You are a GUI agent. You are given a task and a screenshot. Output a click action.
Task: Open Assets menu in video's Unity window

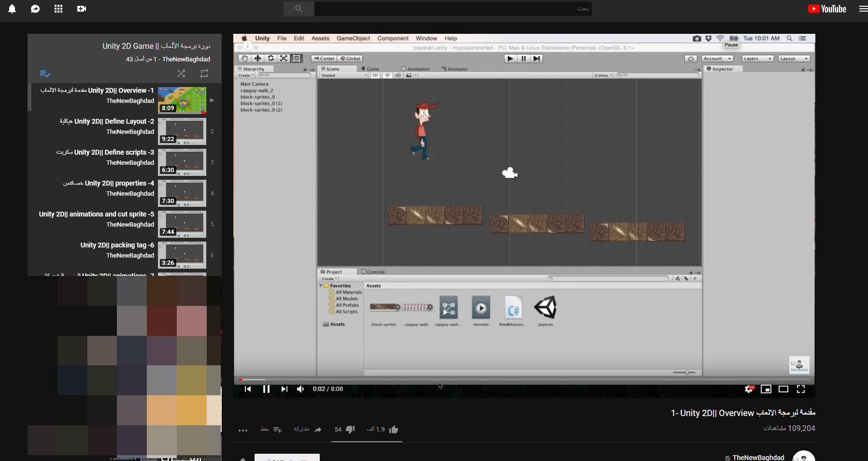(x=320, y=38)
